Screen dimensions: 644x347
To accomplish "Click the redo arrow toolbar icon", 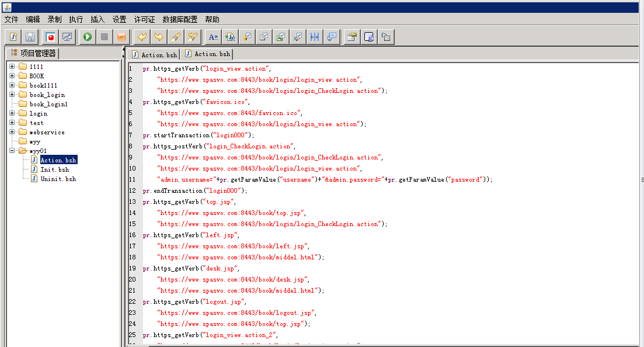I will (x=158, y=37).
